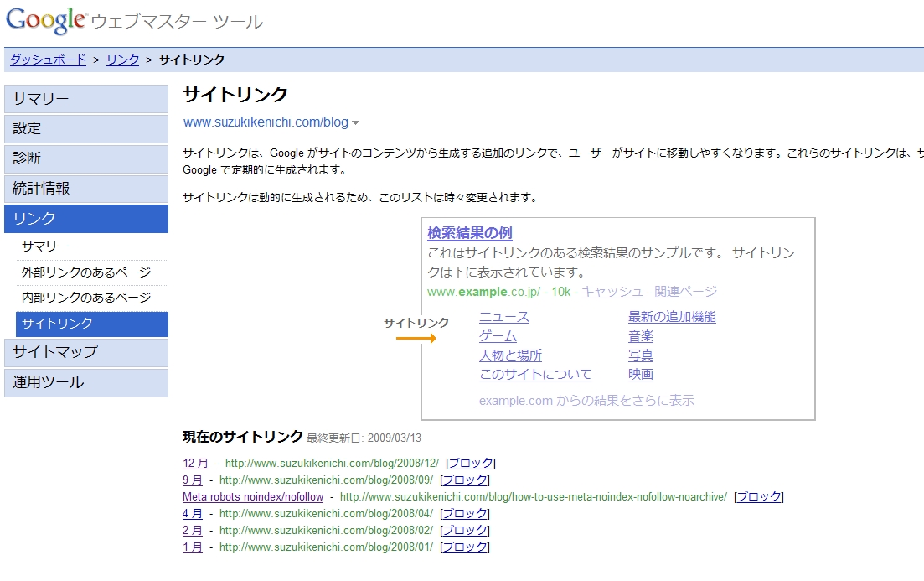Open the ダッシュボード breadcrumb link

pos(48,60)
